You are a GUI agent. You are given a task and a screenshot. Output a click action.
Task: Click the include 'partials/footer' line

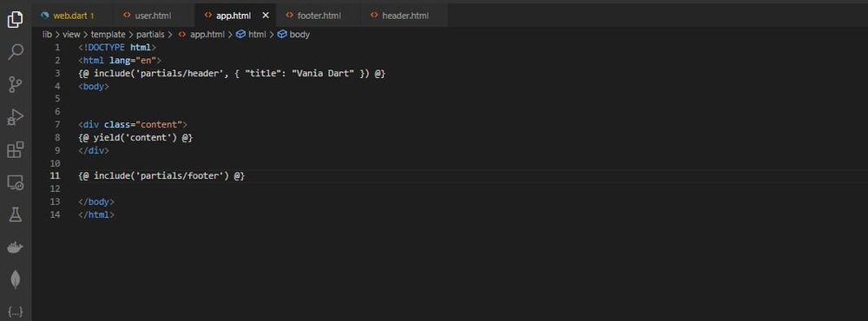[161, 175]
